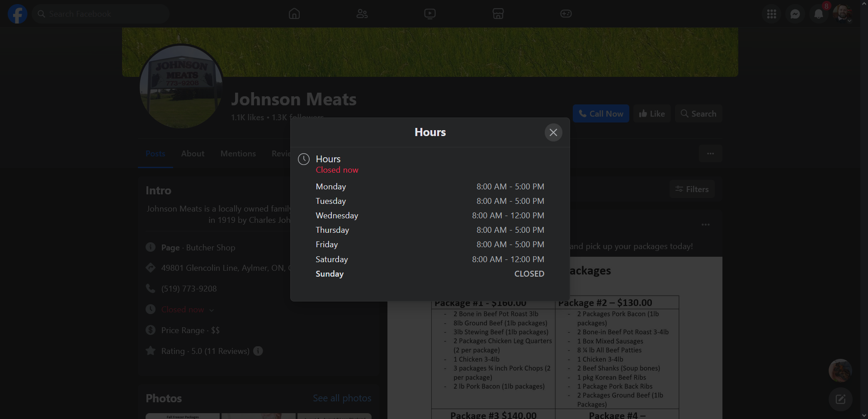The width and height of the screenshot is (868, 419).
Task: Select the Tuesday hours row
Action: tap(430, 201)
